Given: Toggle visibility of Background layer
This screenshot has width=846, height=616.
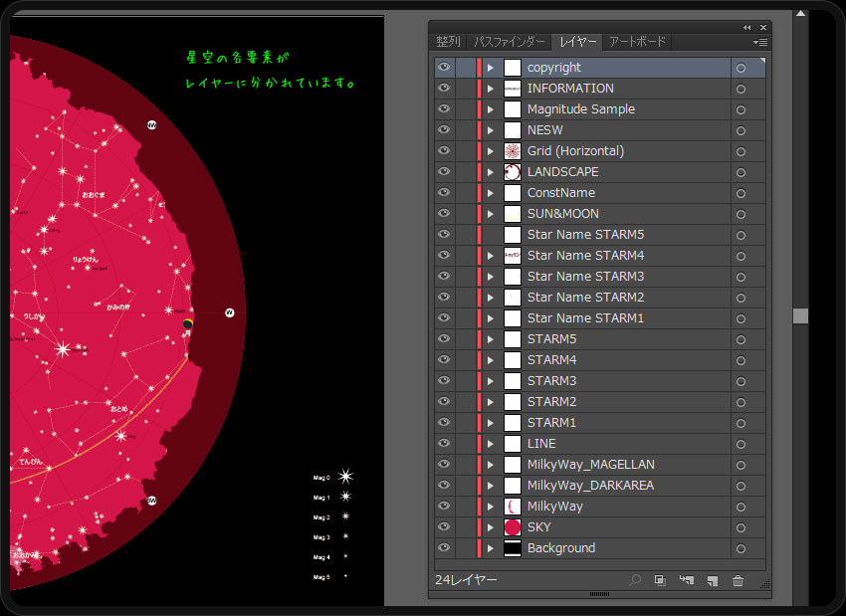Looking at the screenshot, I should pyautogui.click(x=444, y=547).
